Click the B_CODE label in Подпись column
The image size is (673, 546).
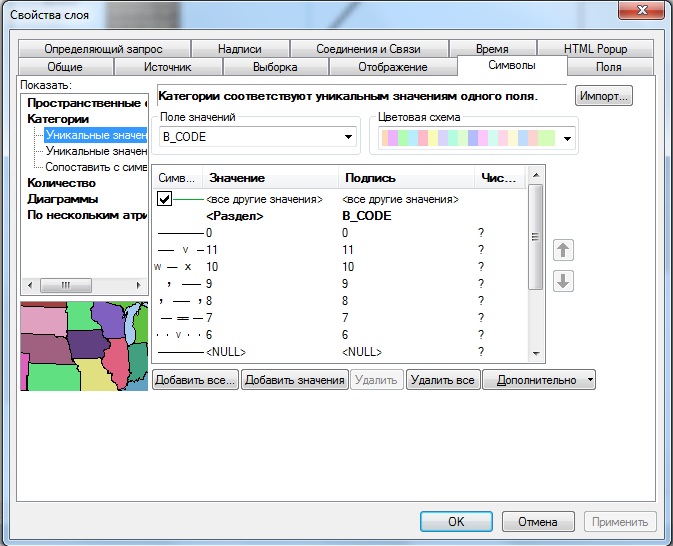coord(367,216)
